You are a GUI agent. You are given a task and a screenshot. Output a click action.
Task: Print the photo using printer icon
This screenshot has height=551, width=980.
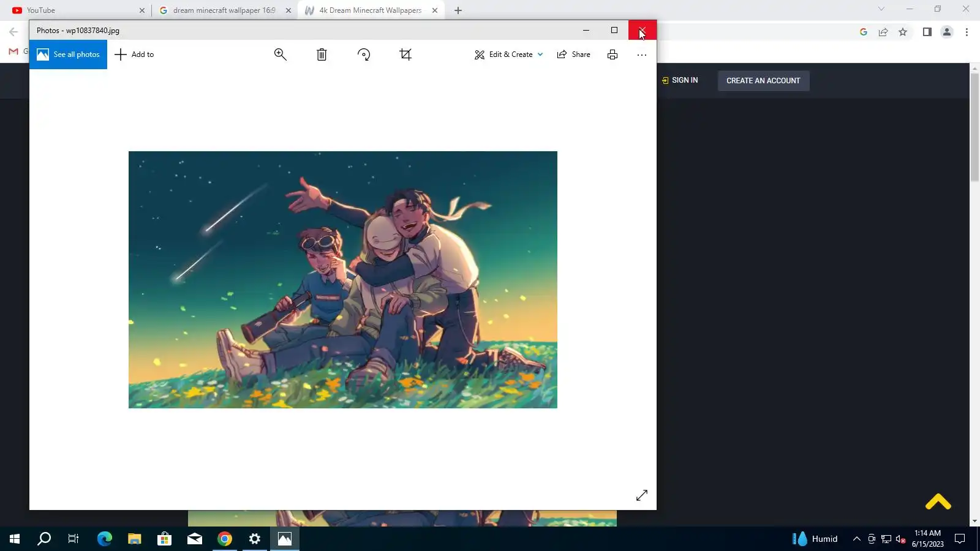[612, 54]
